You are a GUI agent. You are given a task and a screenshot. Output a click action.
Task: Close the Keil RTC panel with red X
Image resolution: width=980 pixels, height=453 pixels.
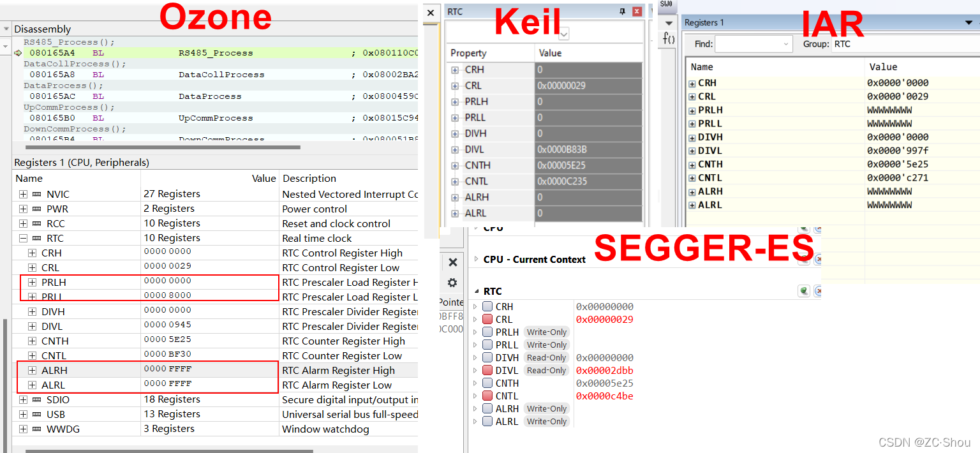tap(637, 11)
